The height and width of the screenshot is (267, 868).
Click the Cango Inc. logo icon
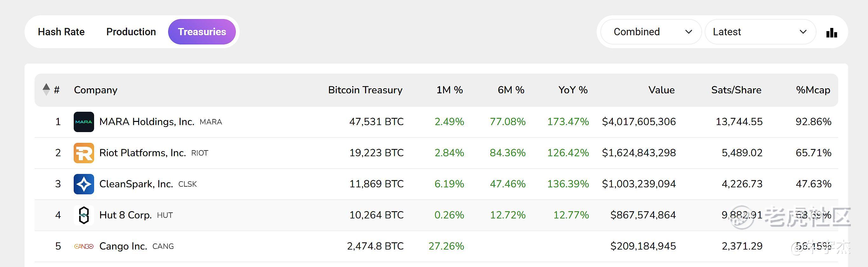pos(84,246)
